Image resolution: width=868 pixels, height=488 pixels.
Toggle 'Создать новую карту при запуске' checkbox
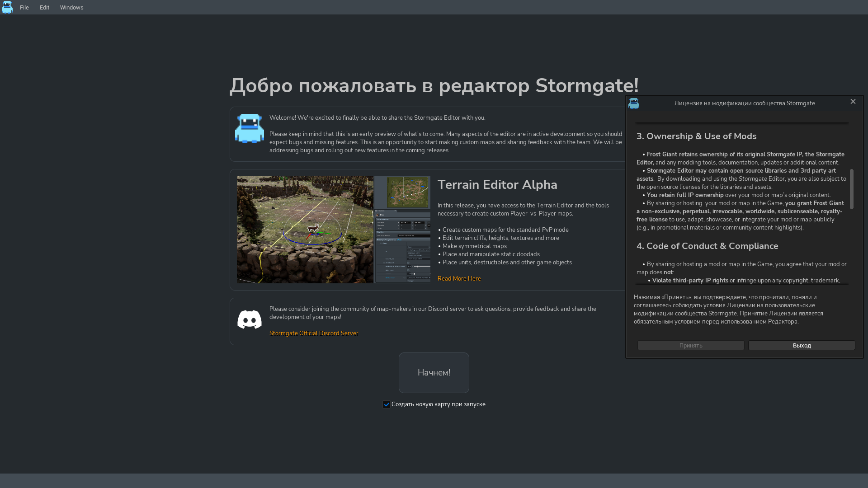point(387,404)
